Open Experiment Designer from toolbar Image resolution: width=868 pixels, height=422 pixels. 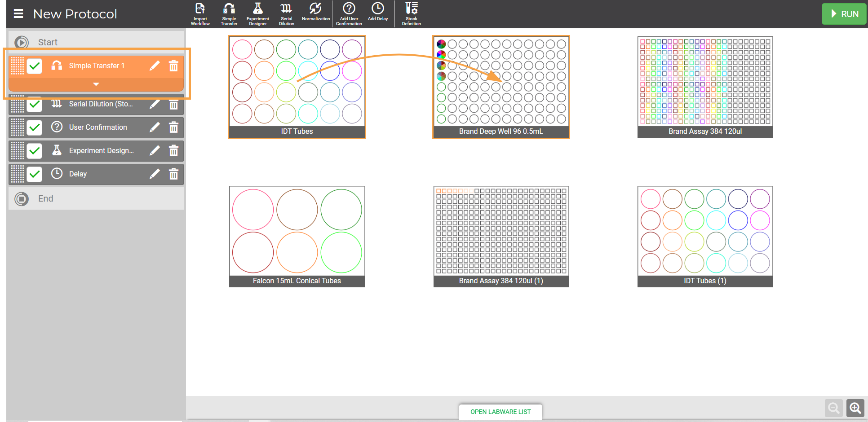pyautogui.click(x=258, y=14)
